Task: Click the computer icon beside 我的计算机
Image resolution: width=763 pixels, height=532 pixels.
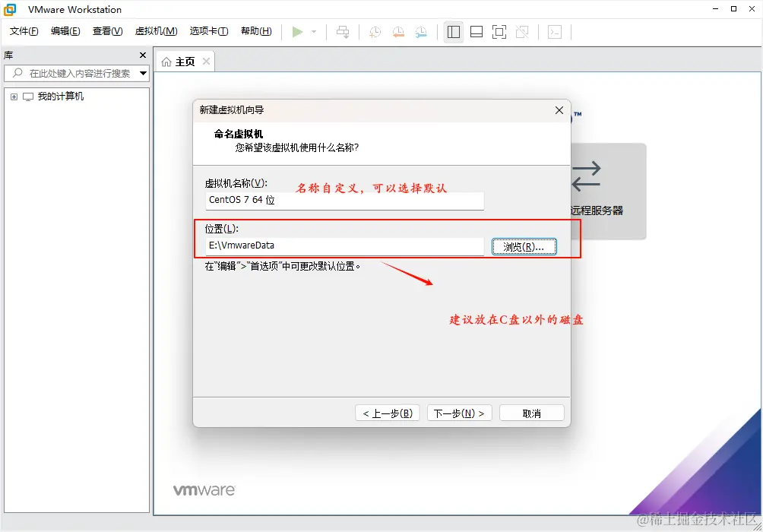Action: point(28,97)
